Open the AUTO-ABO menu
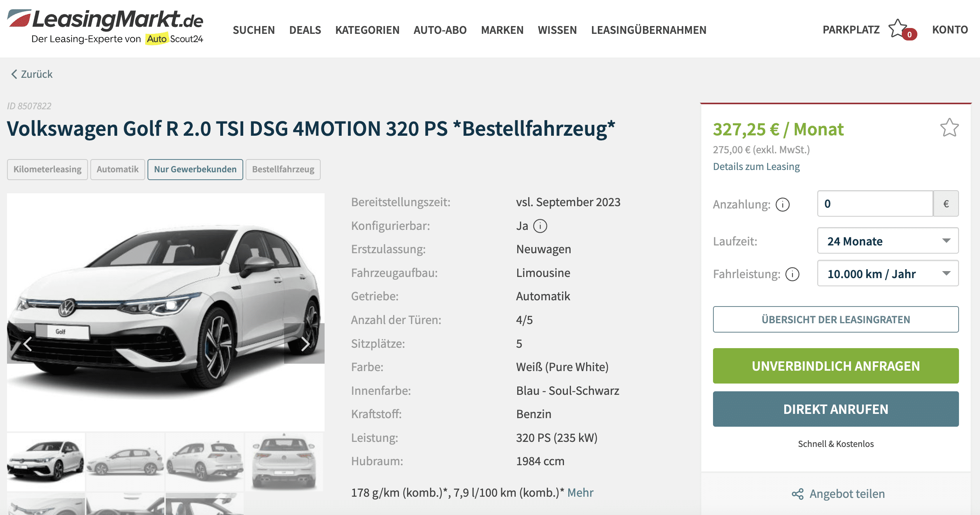The height and width of the screenshot is (515, 980). coord(440,30)
